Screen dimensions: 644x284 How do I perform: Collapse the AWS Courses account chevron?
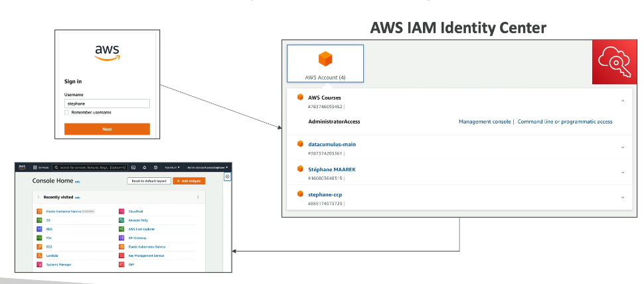[x=623, y=101]
